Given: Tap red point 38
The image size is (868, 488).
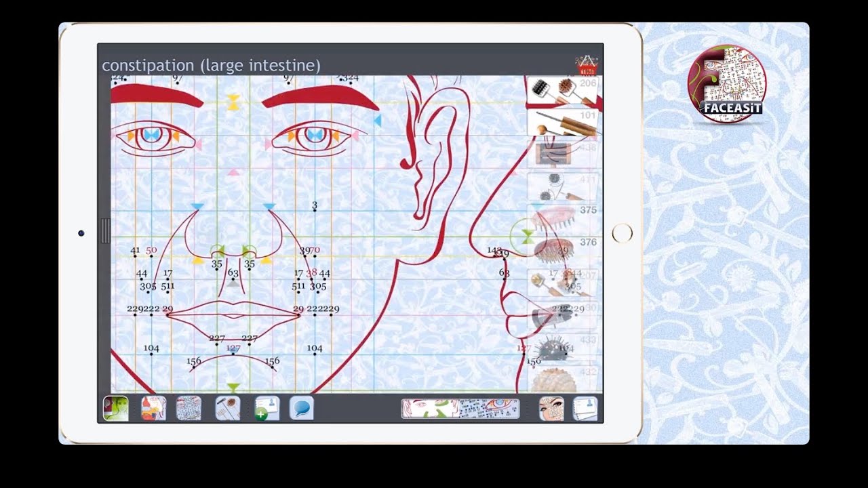Looking at the screenshot, I should point(311,273).
